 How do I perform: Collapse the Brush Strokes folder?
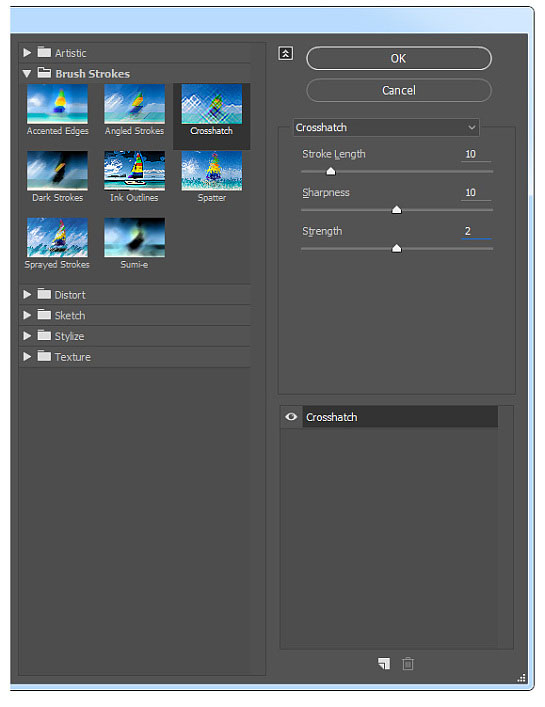[27, 73]
